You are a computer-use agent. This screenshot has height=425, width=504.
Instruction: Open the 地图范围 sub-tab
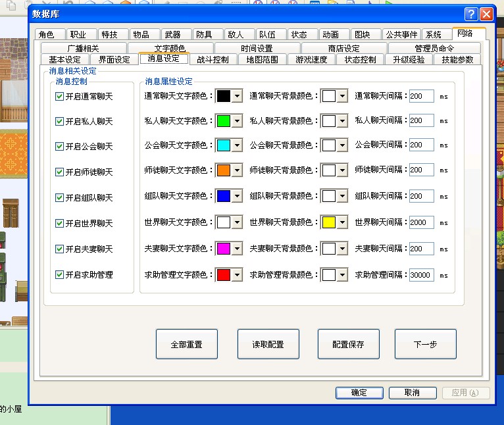pos(263,59)
